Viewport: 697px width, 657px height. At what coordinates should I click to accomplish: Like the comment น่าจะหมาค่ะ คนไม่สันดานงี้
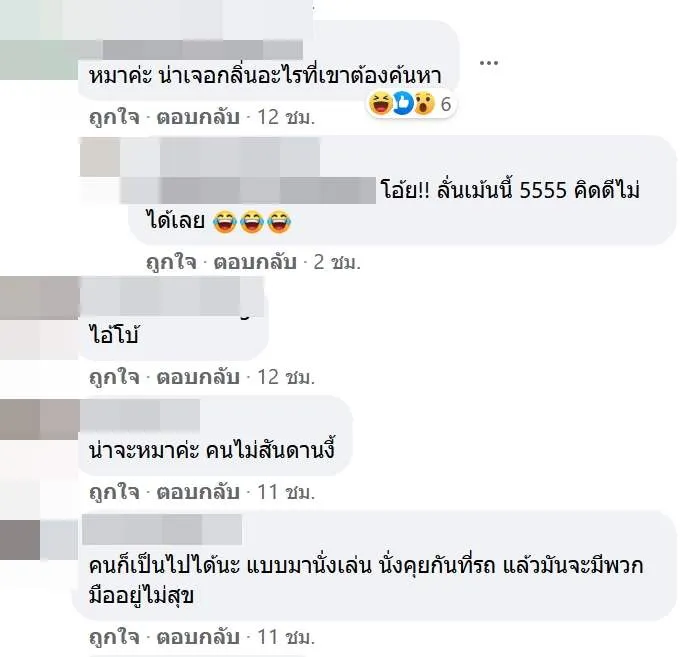[x=114, y=493]
